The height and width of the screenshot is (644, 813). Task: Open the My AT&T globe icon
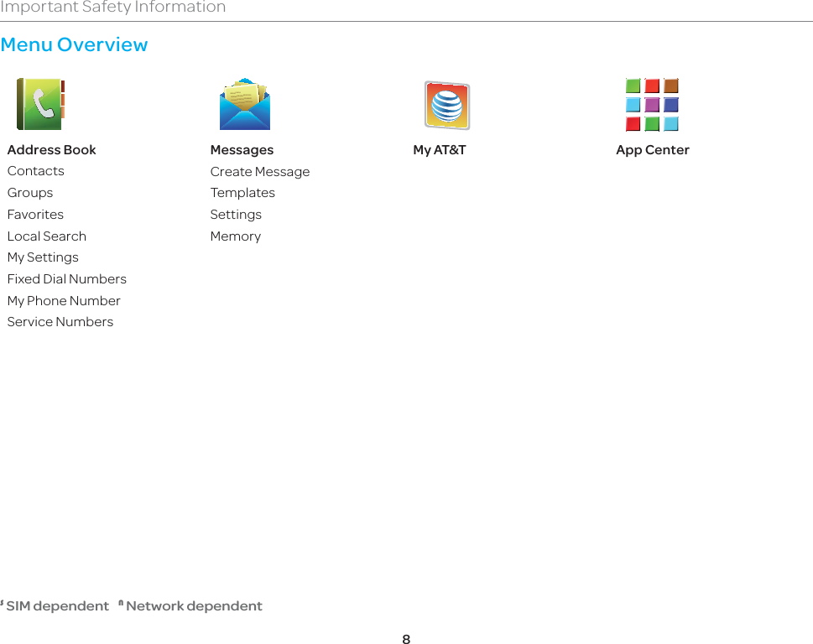[x=447, y=105]
